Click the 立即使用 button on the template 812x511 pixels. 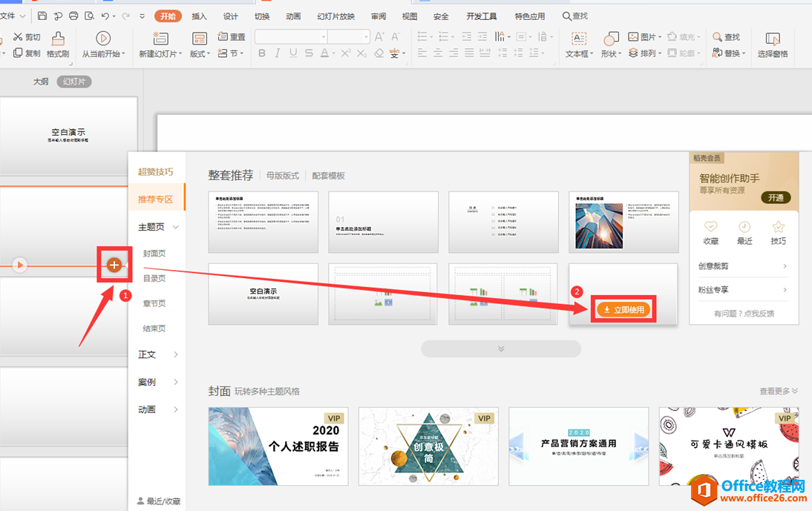coord(623,309)
